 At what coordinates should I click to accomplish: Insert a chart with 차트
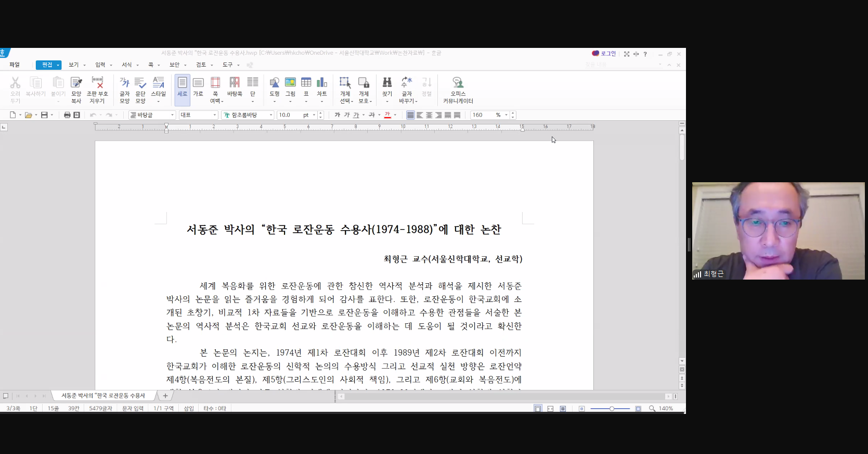322,86
